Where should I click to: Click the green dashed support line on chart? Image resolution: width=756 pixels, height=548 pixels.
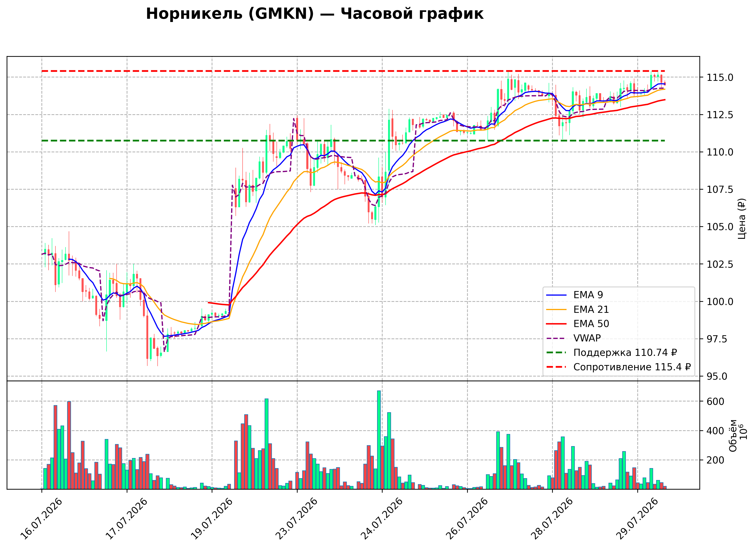coord(353,141)
